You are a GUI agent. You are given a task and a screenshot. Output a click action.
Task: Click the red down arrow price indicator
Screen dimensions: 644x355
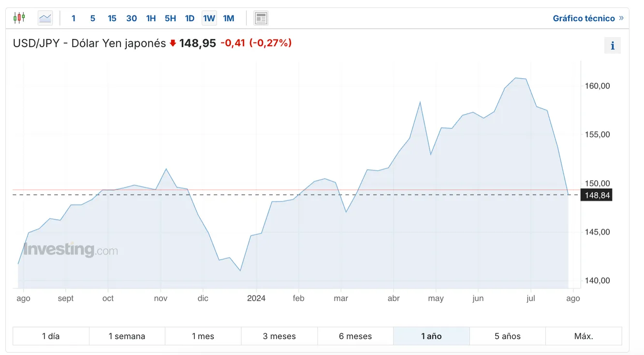(173, 43)
